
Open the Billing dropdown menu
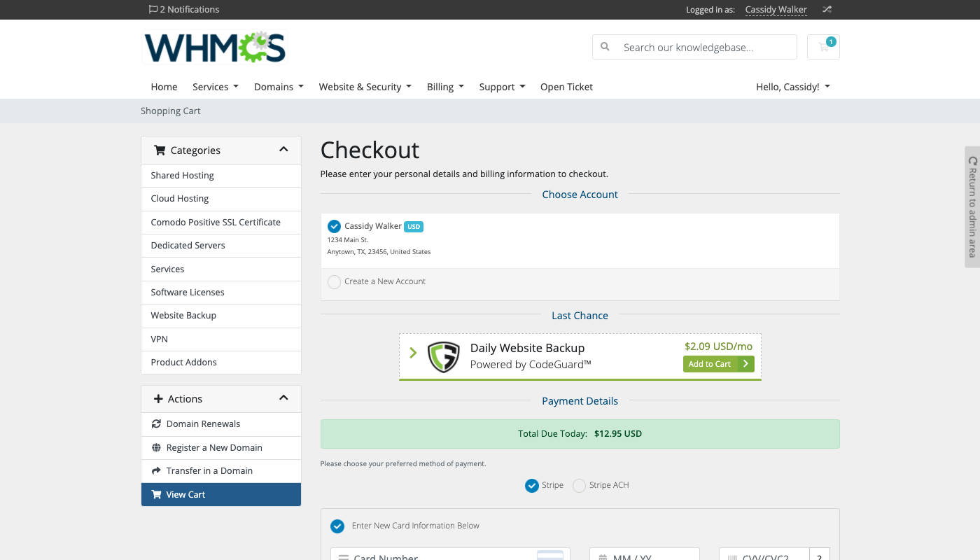pos(445,87)
